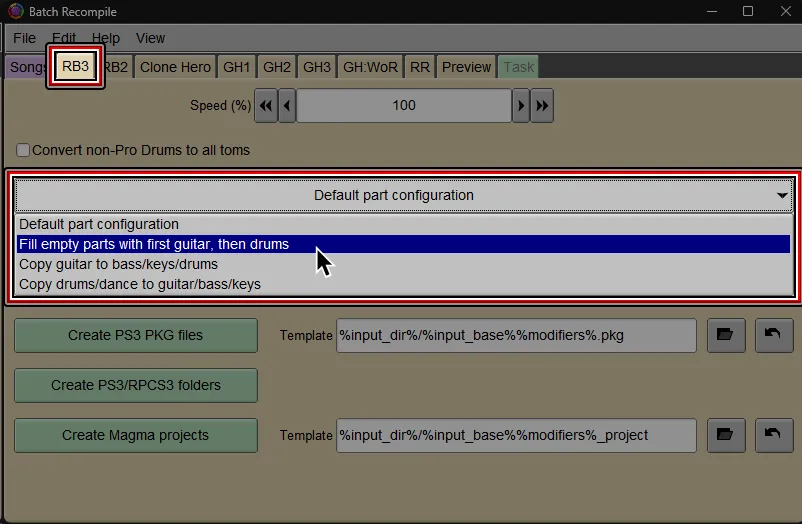Switch to the Songs tab
The height and width of the screenshot is (524, 802).
pyautogui.click(x=27, y=67)
